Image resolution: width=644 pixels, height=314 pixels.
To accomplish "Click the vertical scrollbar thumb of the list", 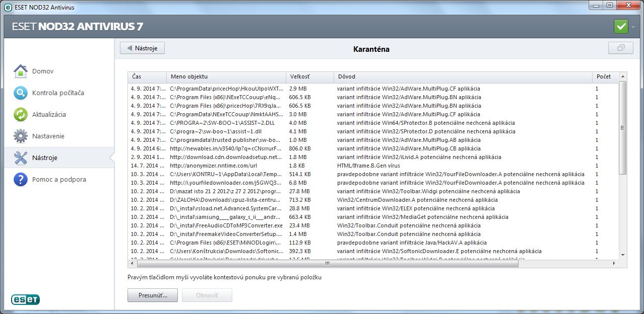I will pos(623,128).
